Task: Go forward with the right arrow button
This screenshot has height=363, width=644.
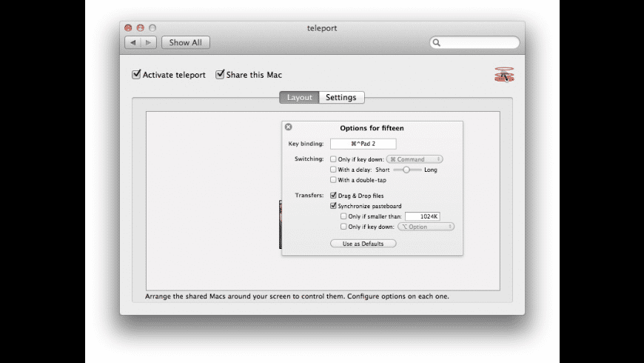Action: (x=148, y=42)
